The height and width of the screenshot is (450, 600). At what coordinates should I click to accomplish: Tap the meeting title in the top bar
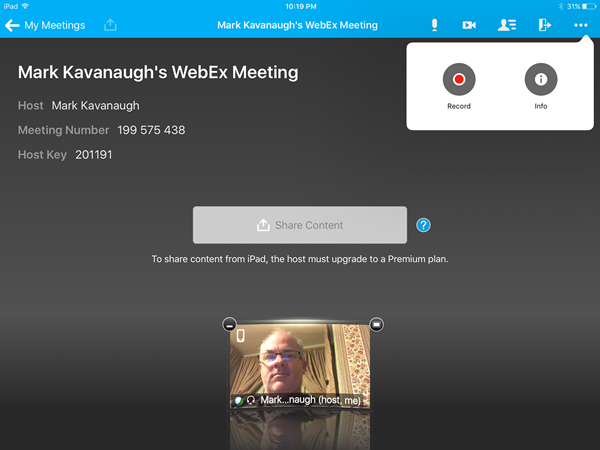tap(297, 25)
